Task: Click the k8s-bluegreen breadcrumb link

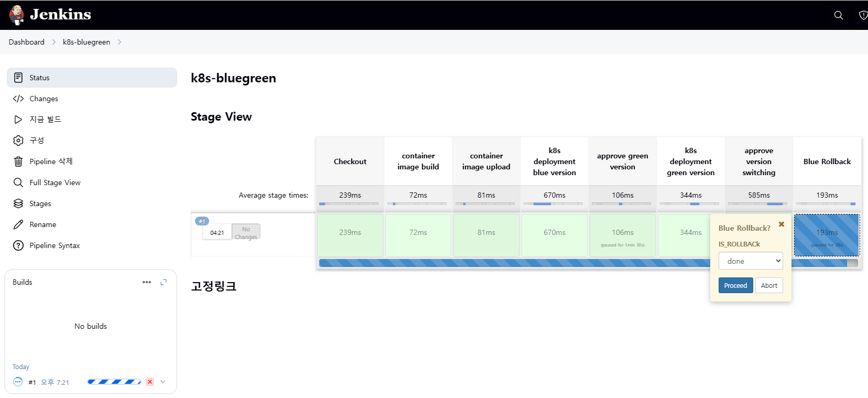Action: tap(86, 42)
